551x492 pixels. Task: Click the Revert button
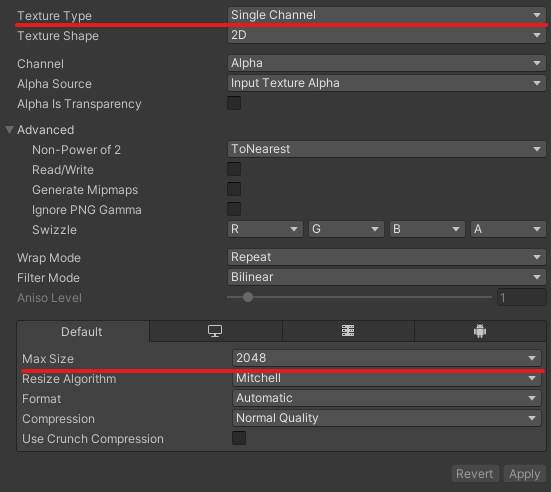[x=474, y=474]
